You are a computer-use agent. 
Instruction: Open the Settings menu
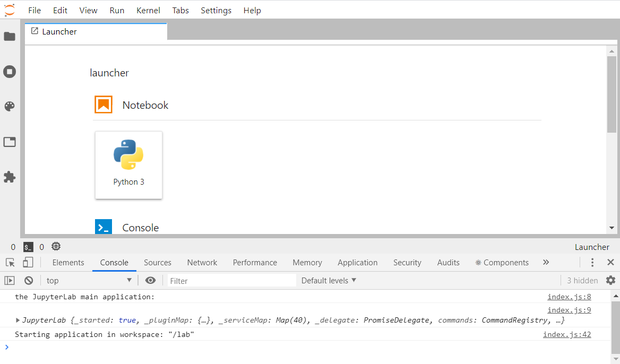pyautogui.click(x=216, y=10)
